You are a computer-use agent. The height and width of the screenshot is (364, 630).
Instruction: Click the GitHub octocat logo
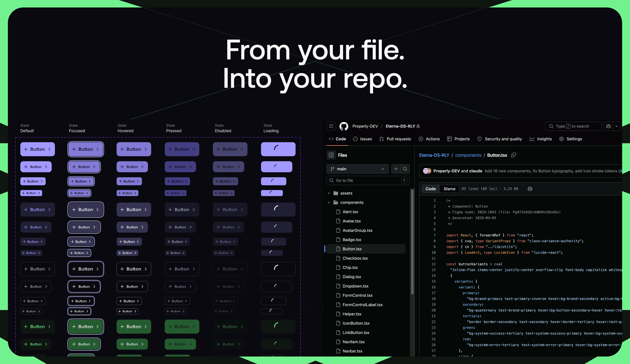[344, 126]
